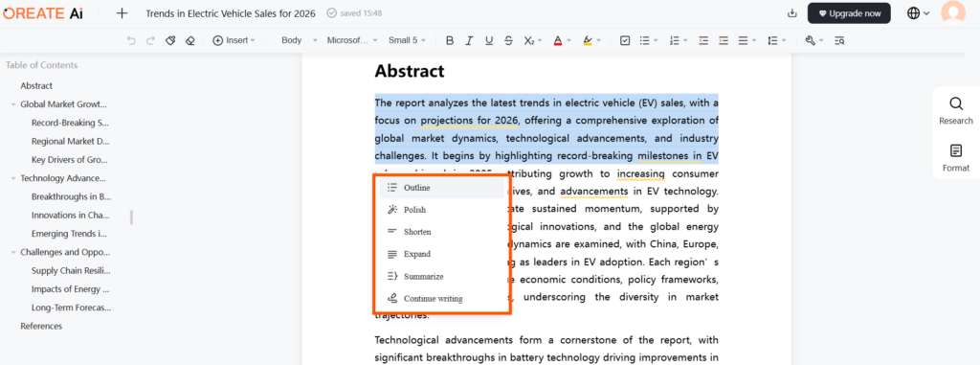Go to Key Drivers of Gro… entry
This screenshot has height=365, width=980.
pos(69,160)
